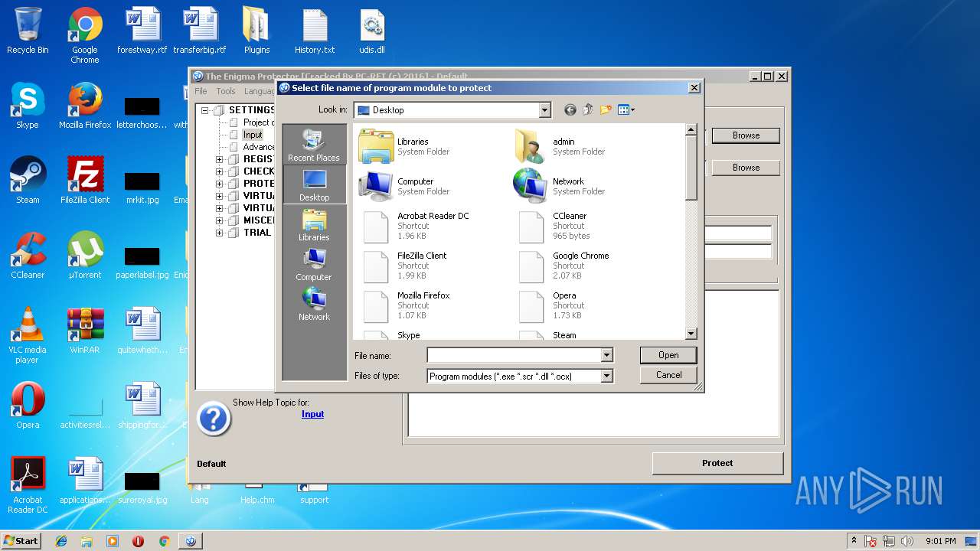Viewport: 980px width, 551px height.
Task: Open the µTorrent desktop shortcut
Action: [x=85, y=256]
